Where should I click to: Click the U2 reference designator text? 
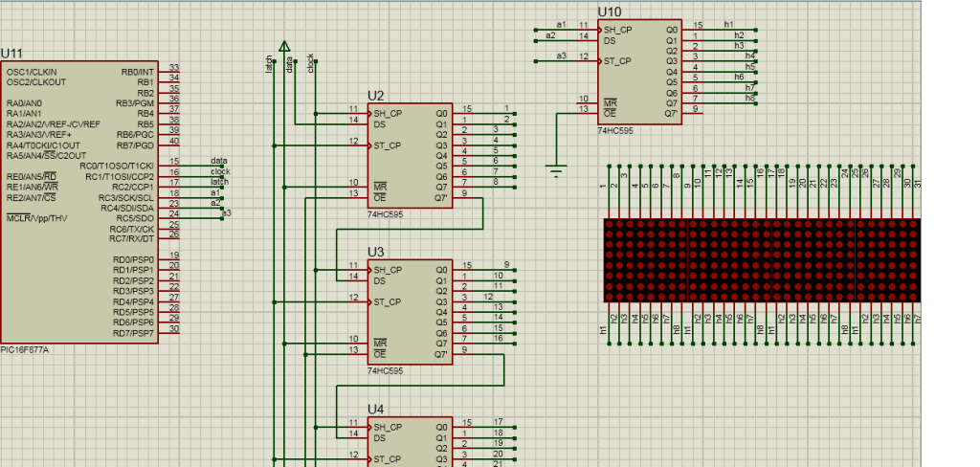(376, 96)
